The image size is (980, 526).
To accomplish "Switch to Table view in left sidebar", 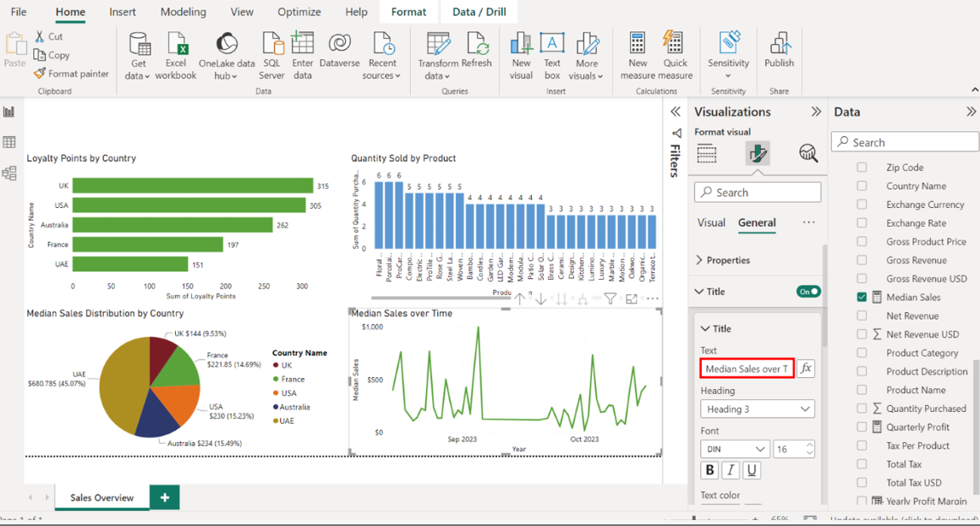I will tap(9, 143).
